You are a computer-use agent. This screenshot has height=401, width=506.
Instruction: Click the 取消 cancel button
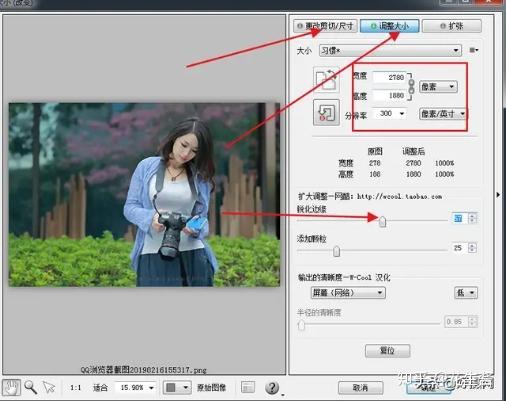[x=360, y=388]
